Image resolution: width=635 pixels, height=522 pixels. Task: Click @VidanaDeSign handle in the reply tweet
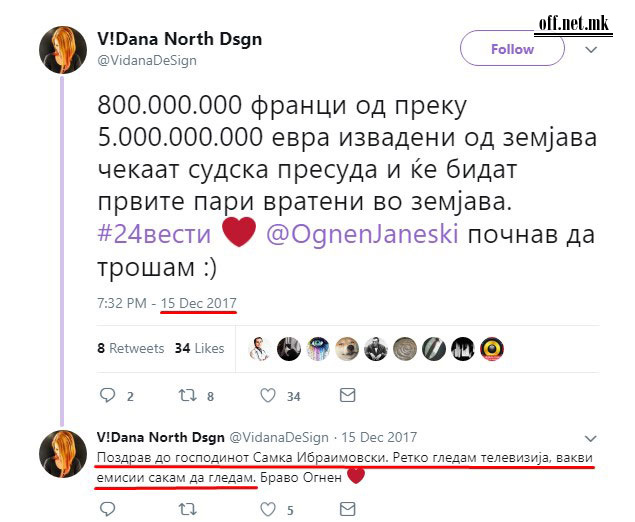279,437
